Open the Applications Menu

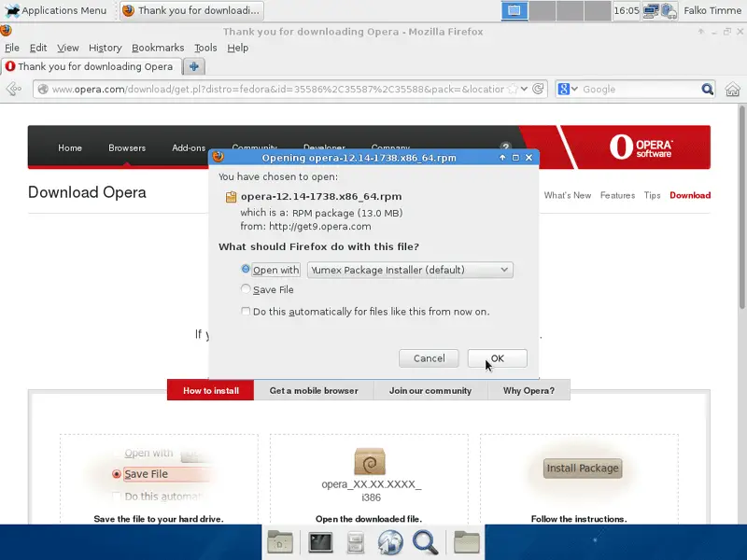click(55, 10)
